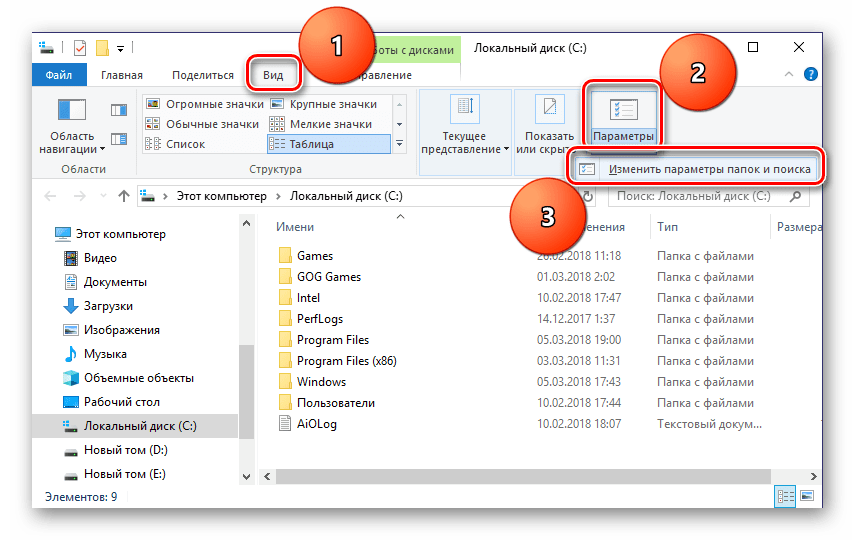
Task: Click Изменить параметры папок и поиска
Action: point(695,169)
